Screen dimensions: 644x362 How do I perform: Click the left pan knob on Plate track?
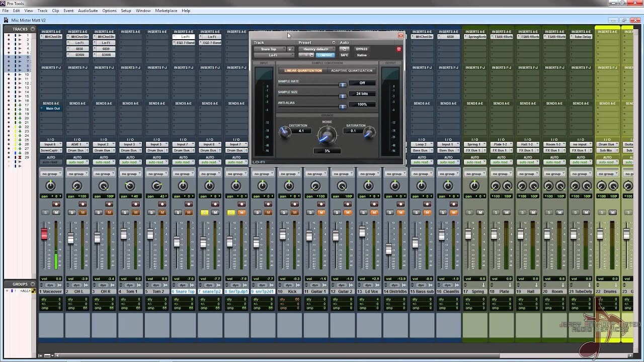click(x=496, y=186)
